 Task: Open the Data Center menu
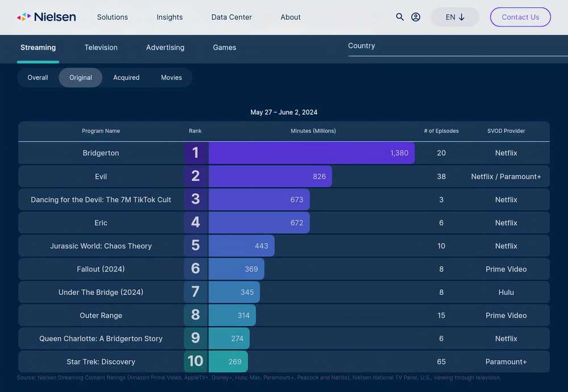coord(232,17)
